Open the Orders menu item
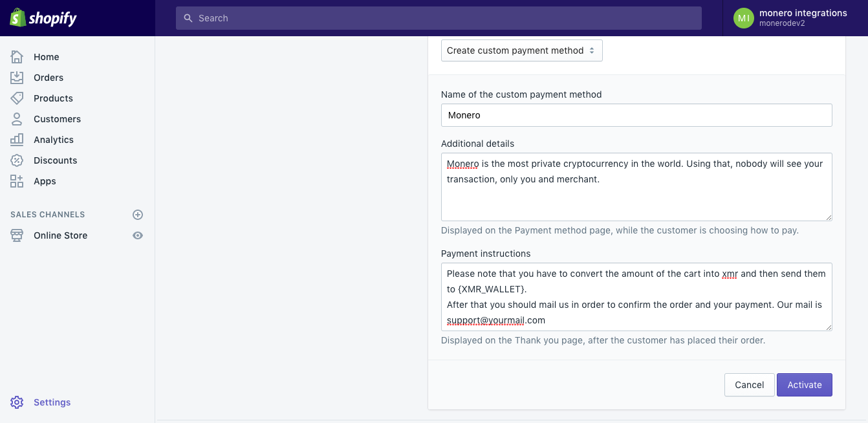 coord(49,78)
